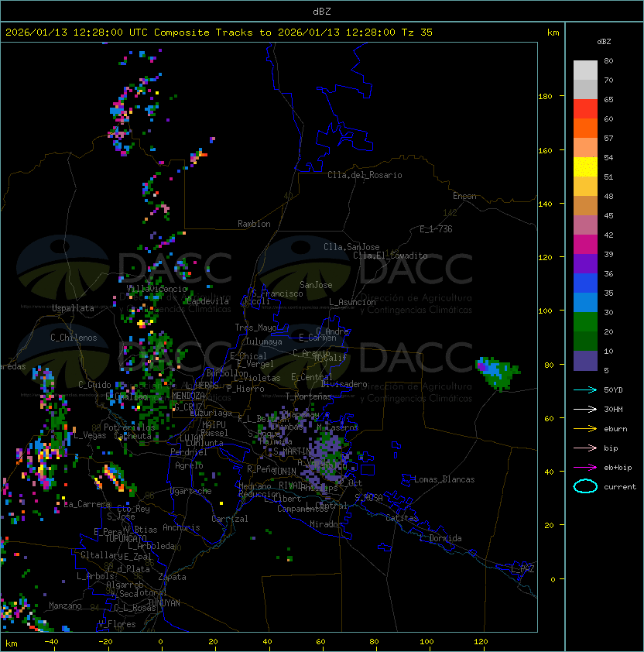Screen dimensions: 644x652
Task: Click the C_Guido map label
Action: tap(94, 385)
